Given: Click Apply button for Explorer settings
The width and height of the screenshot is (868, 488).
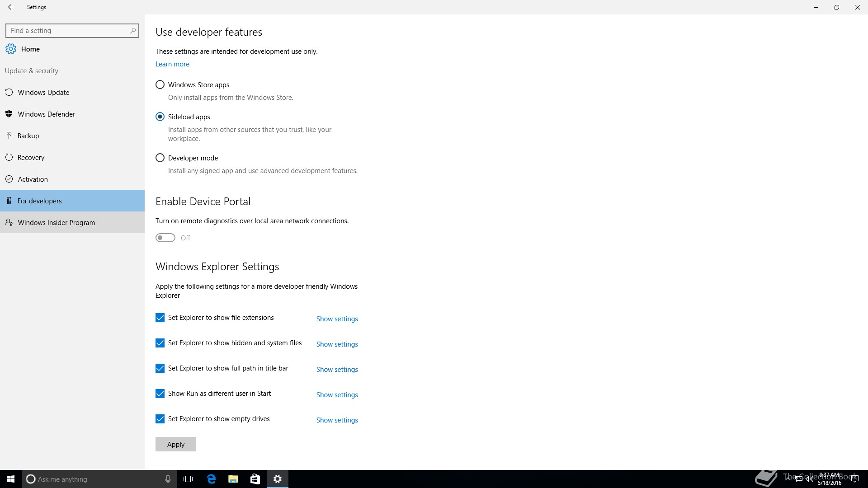Looking at the screenshot, I should tap(176, 444).
